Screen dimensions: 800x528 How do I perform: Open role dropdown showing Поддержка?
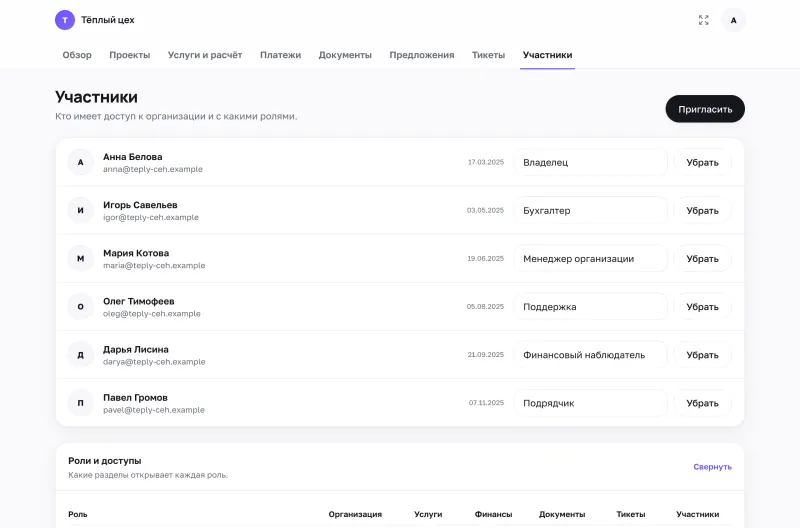pyautogui.click(x=591, y=307)
